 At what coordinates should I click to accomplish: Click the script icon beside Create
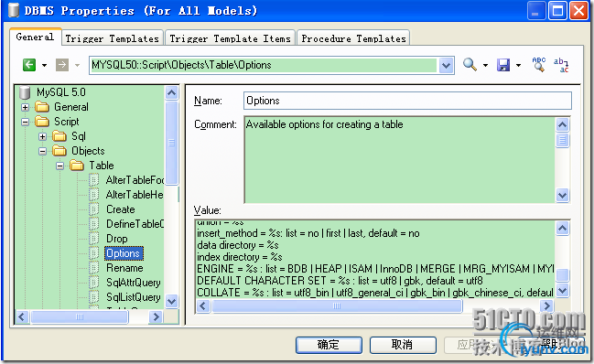[94, 209]
